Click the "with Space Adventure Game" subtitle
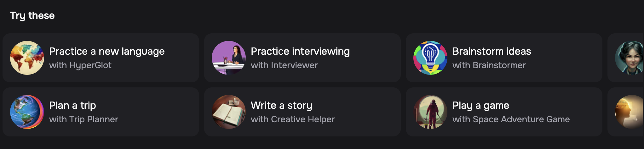 tap(511, 119)
